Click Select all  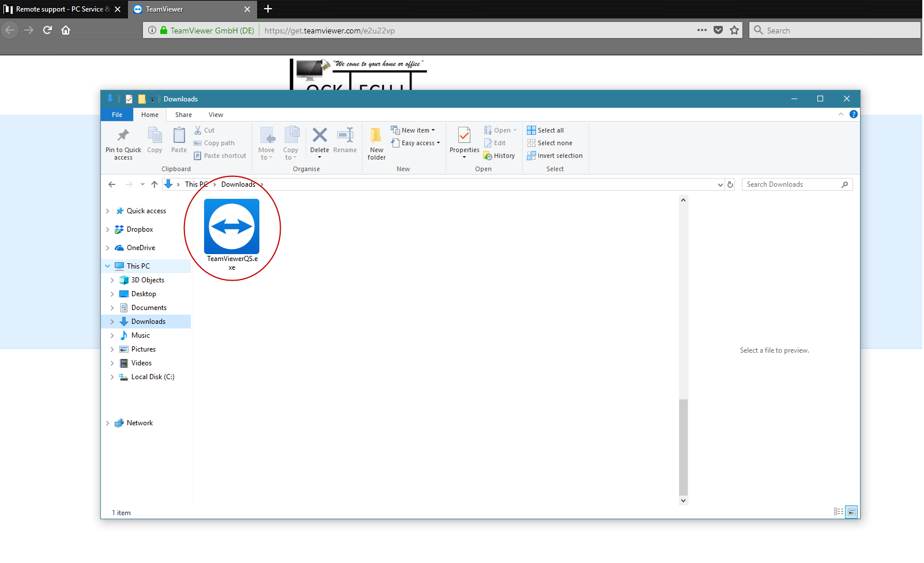tap(545, 130)
